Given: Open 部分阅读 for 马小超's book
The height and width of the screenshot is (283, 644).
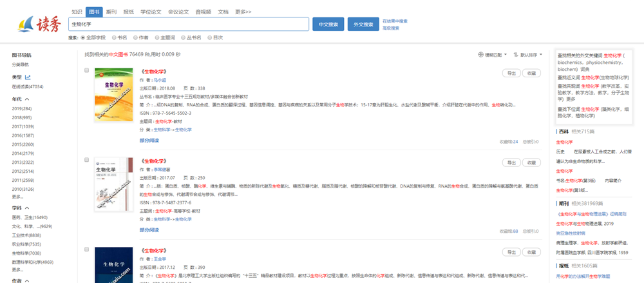Looking at the screenshot, I should pos(149,141).
